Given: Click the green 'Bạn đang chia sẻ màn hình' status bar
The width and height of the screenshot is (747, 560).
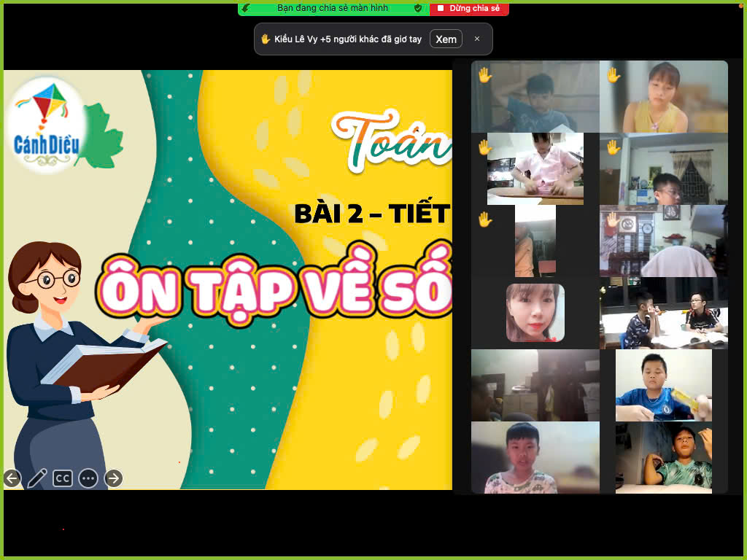Looking at the screenshot, I should click(x=333, y=8).
